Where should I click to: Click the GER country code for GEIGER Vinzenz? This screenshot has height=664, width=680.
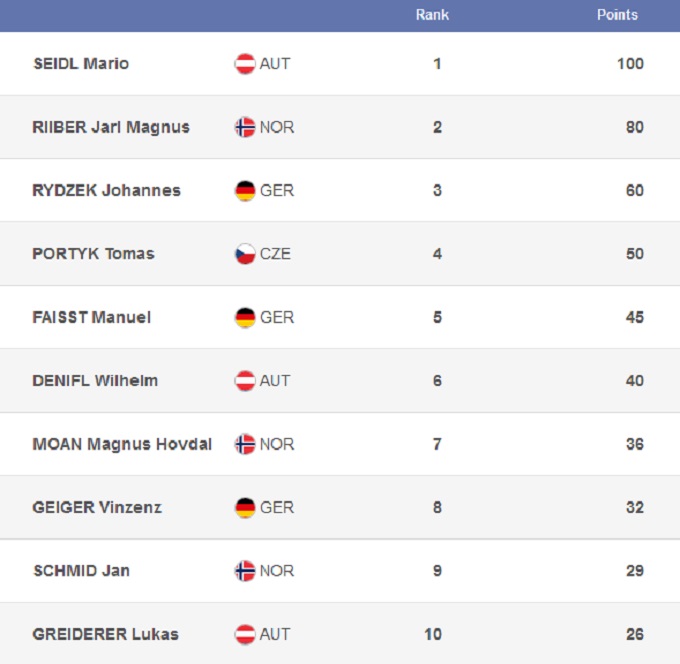[277, 508]
